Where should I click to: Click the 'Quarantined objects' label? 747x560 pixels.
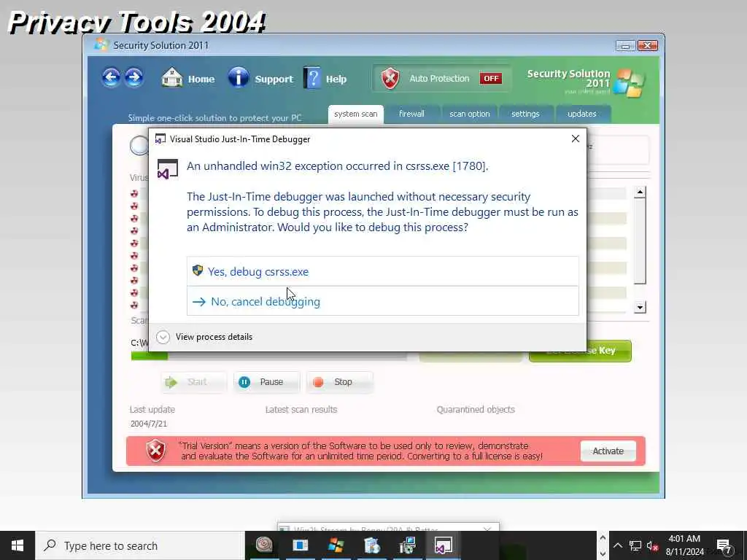tap(476, 410)
